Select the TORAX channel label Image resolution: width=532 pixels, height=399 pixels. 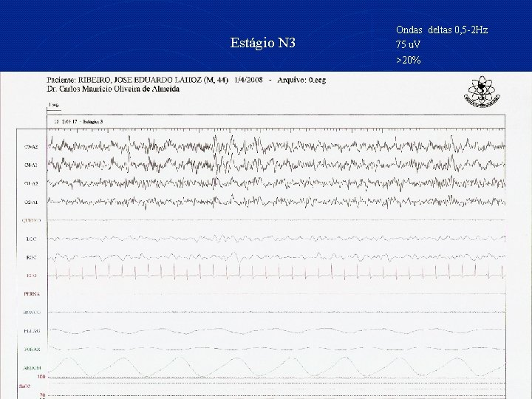pos(32,349)
